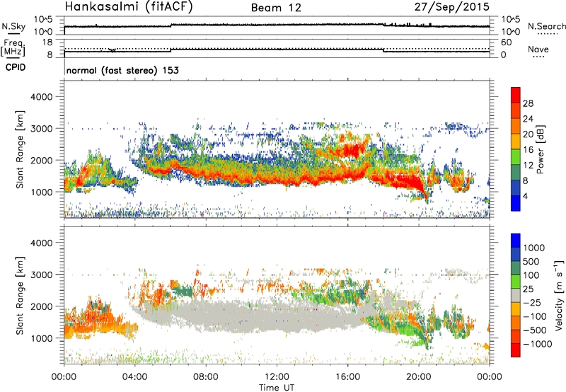566x392 pixels.
Task: Select the N.Sky legend label
Action: pyautogui.click(x=13, y=26)
